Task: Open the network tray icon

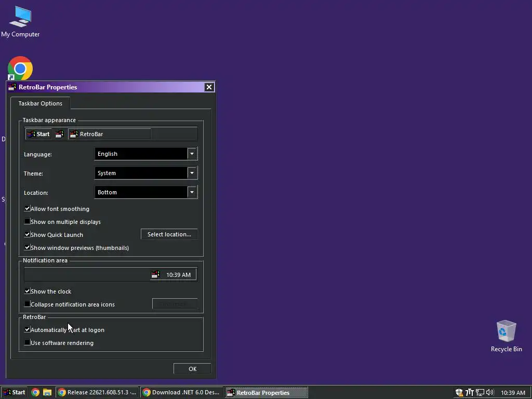Action: coord(480,393)
